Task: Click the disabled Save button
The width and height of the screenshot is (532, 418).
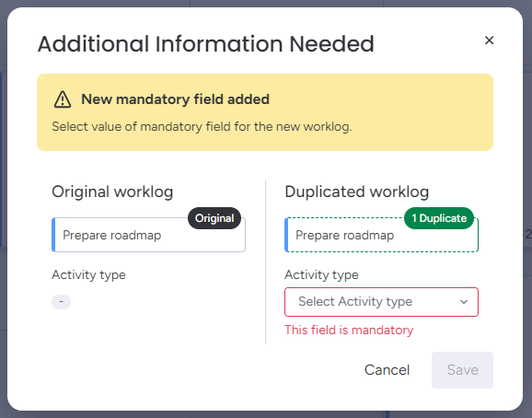Action: (x=462, y=370)
